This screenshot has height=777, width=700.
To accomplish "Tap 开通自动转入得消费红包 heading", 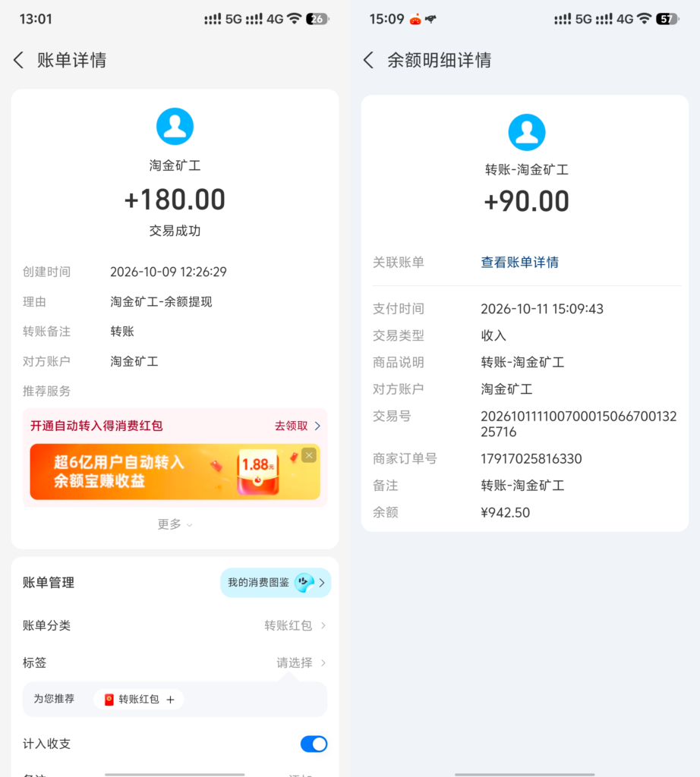I will click(x=96, y=426).
